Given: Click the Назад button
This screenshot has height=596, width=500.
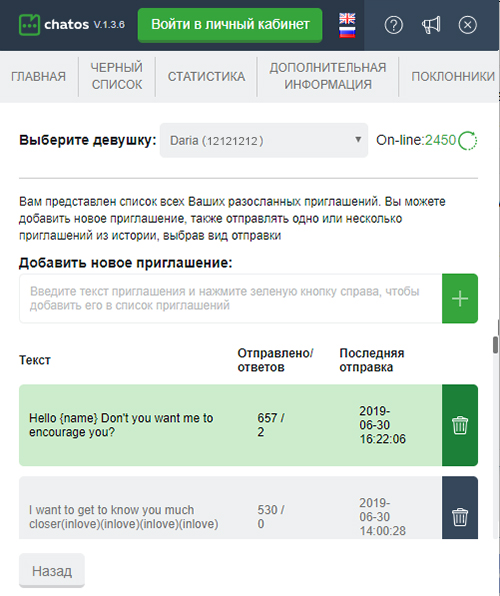Looking at the screenshot, I should (x=52, y=571).
